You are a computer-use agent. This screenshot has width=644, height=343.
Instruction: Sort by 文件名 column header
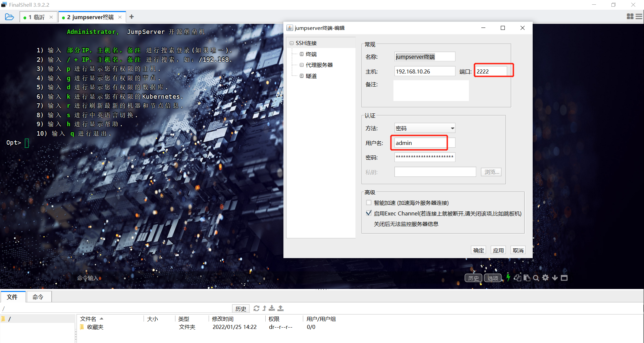(x=110, y=319)
